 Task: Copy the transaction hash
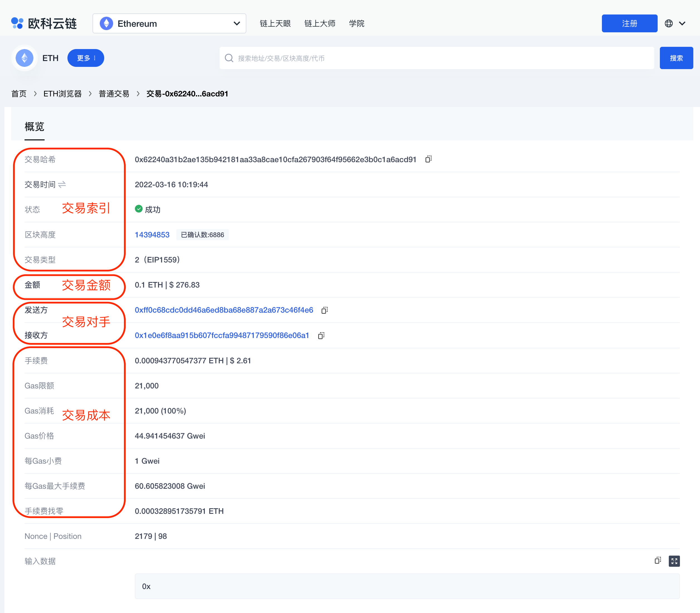[428, 159]
